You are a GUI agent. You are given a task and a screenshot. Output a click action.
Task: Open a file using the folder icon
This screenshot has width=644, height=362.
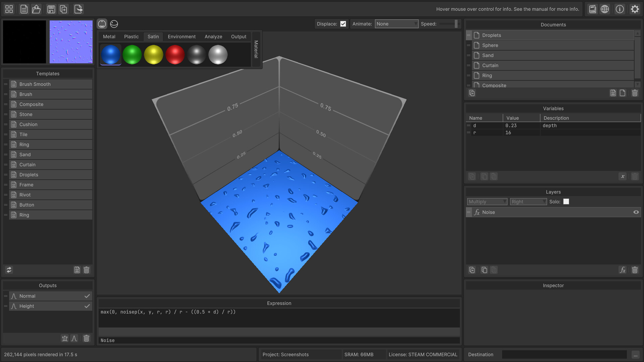click(36, 9)
